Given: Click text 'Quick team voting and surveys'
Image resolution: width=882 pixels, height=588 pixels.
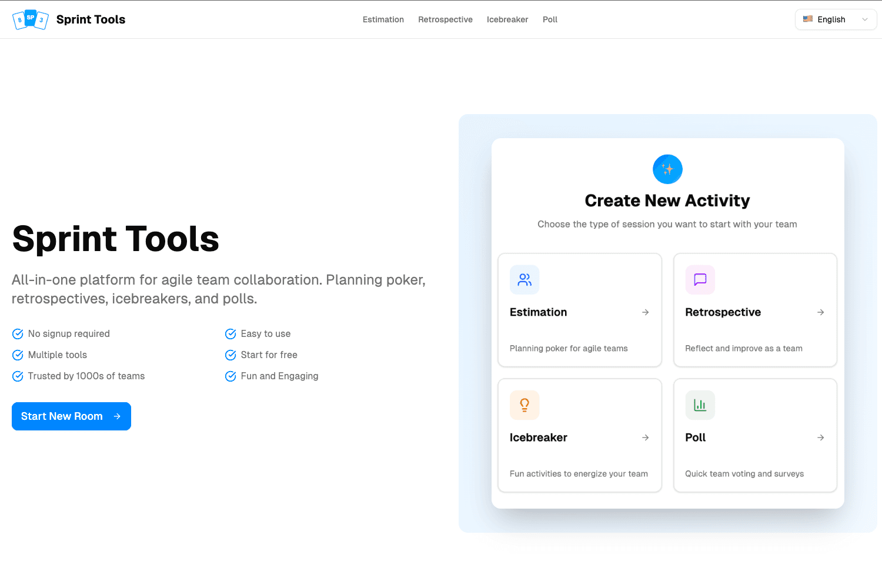Looking at the screenshot, I should 744,474.
